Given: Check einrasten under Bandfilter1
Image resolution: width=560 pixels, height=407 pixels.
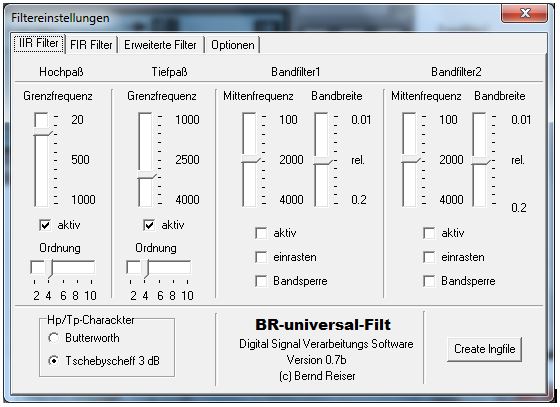Looking at the screenshot, I should point(261,257).
